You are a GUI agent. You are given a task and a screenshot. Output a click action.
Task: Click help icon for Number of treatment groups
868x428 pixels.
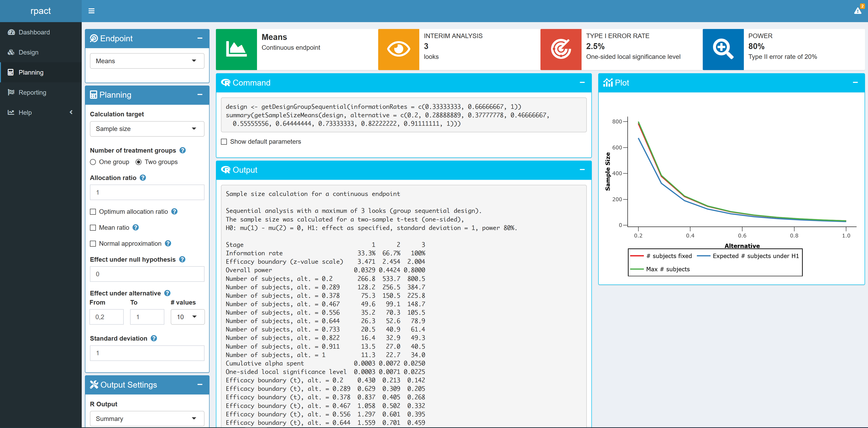pyautogui.click(x=183, y=151)
